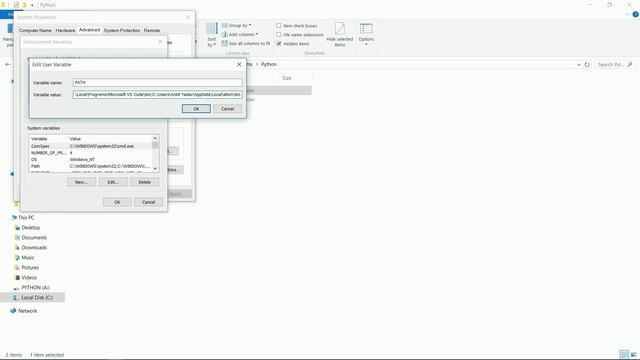The height and width of the screenshot is (360, 640).
Task: Open Videos in navigation pane
Action: click(x=29, y=278)
